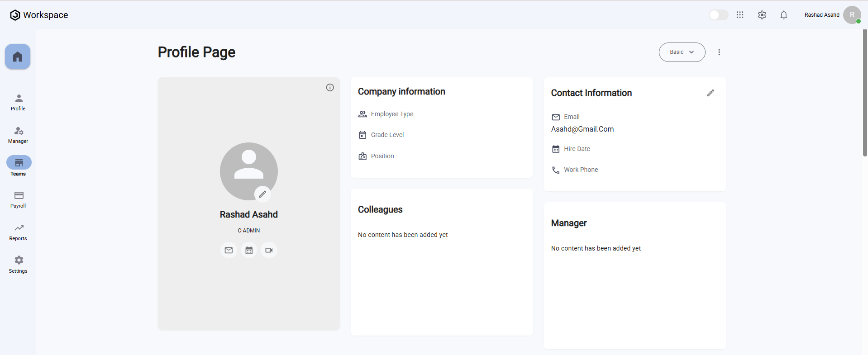Open the info icon on profile card

[330, 87]
